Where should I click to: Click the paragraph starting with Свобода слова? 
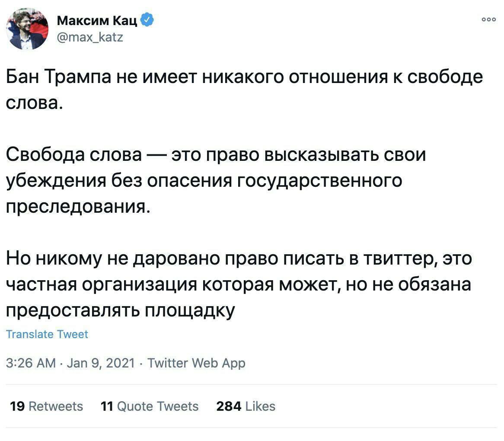point(216,180)
